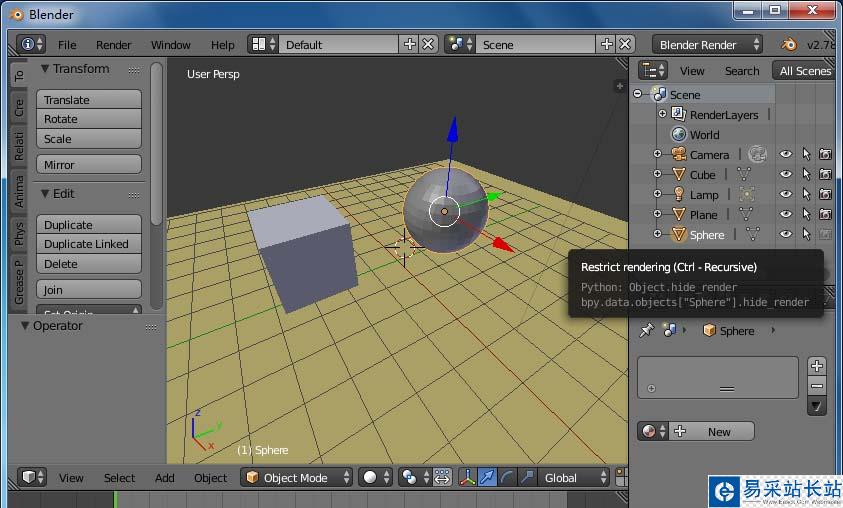Open the Object Mode dropdown
Screen dimensions: 843x508
point(297,477)
